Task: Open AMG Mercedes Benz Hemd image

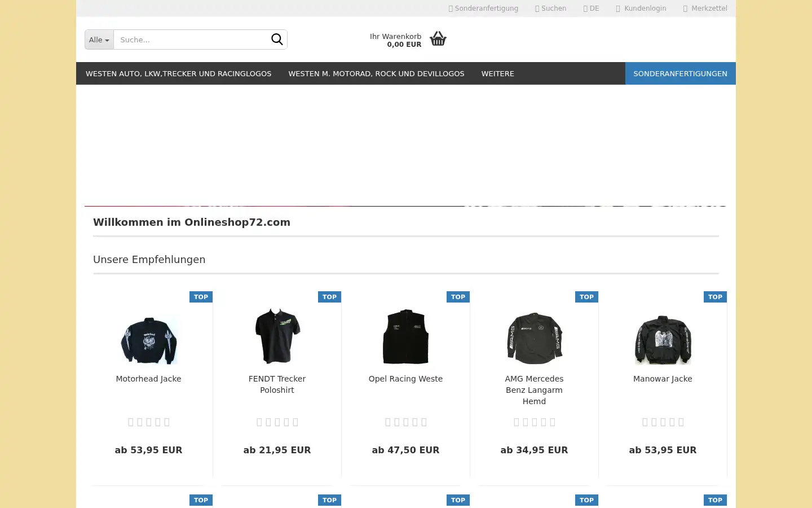Action: coord(535,338)
